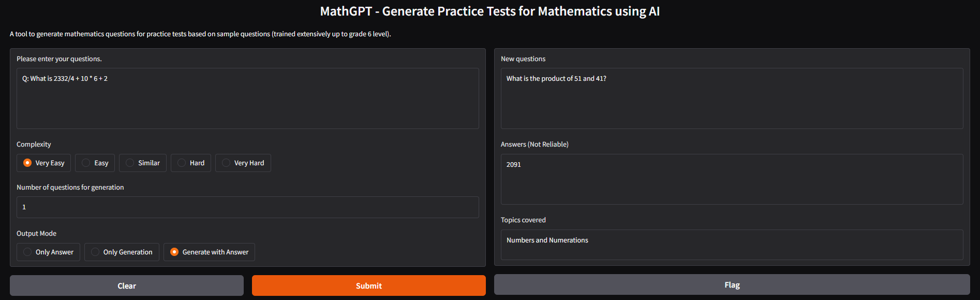This screenshot has width=980, height=300.
Task: Click the Output Mode group label
Action: pyautogui.click(x=36, y=234)
